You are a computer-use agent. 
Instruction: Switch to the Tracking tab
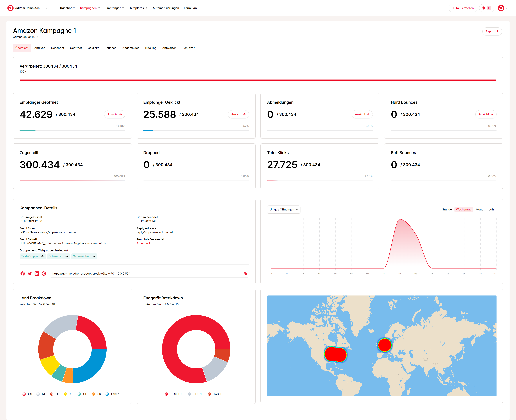150,48
